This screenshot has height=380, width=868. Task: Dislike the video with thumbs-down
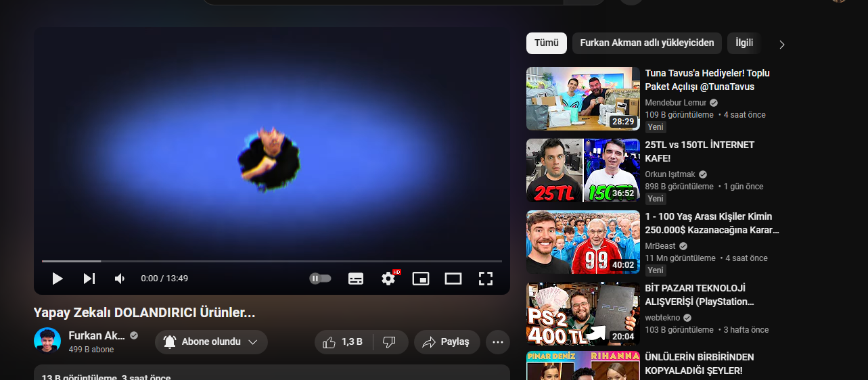(x=390, y=342)
